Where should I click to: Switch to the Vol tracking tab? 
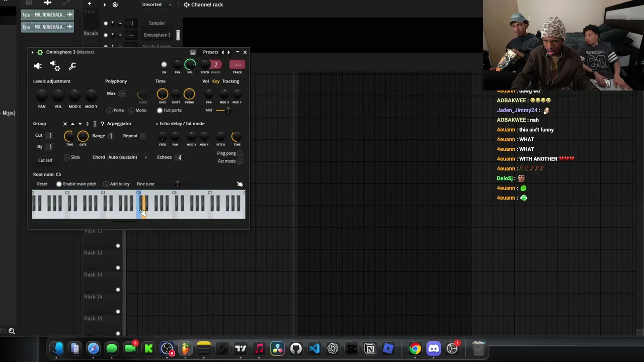(x=205, y=81)
